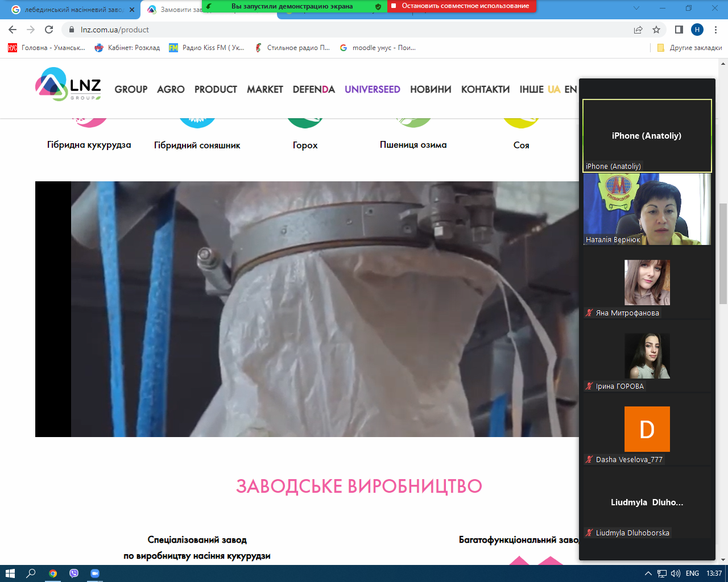Screen dimensions: 728x582
Task: Select Наталія Вернюк video tile
Action: click(647, 209)
